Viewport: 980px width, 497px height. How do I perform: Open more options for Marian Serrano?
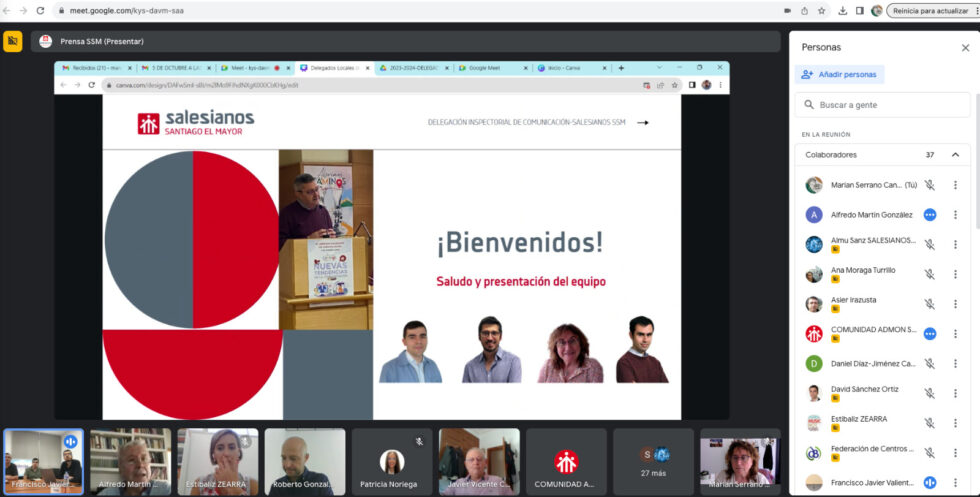pos(955,185)
